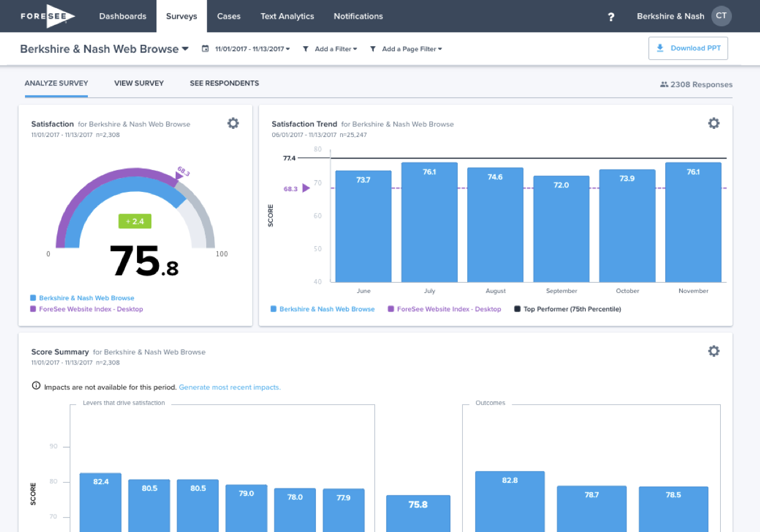
Task: Click the 79.0 bar in levers chart
Action: (x=246, y=508)
